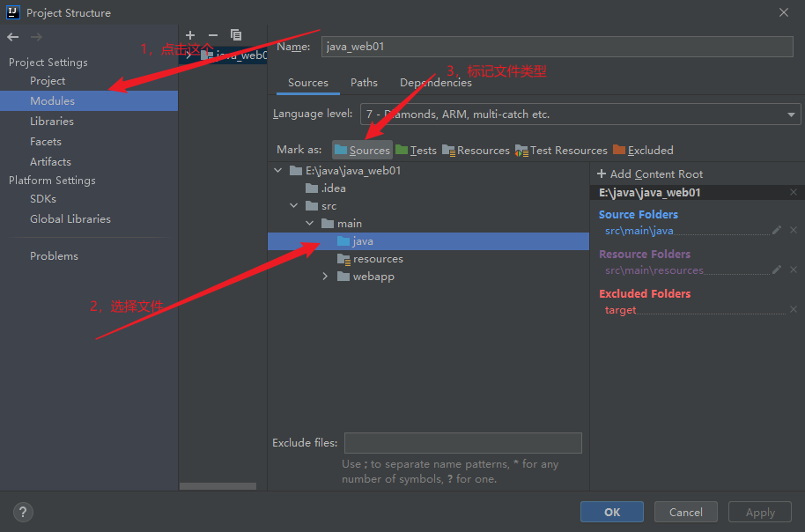Image resolution: width=805 pixels, height=532 pixels.
Task: Click the module Name input field
Action: (x=557, y=47)
